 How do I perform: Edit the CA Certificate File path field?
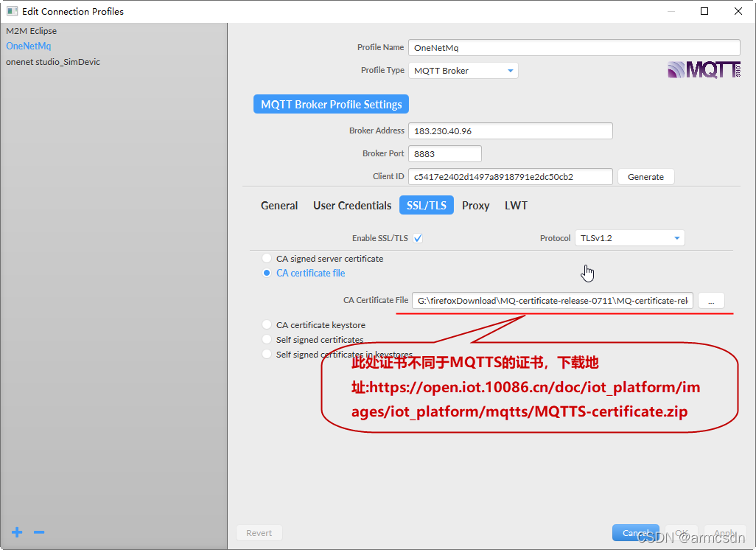[x=553, y=301]
